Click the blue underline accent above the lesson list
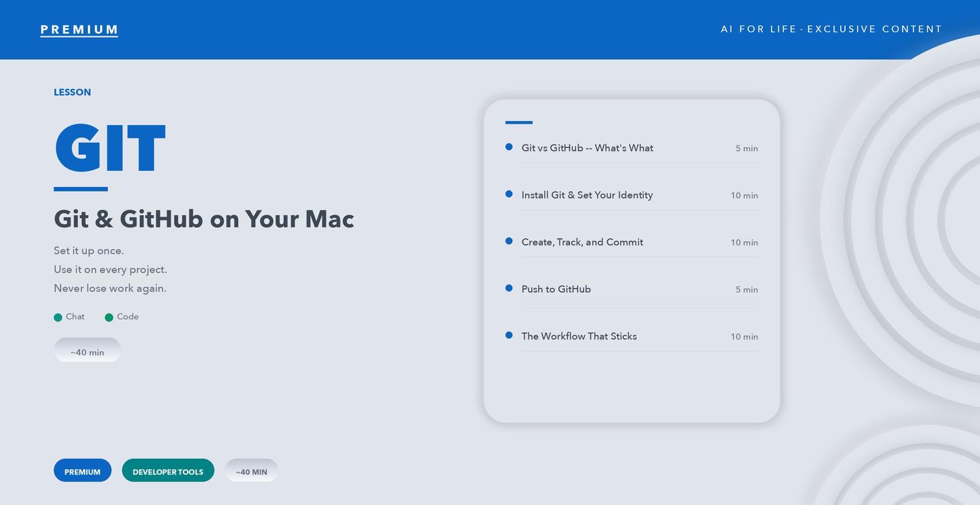Screen dimensions: 980x505 (x=519, y=123)
